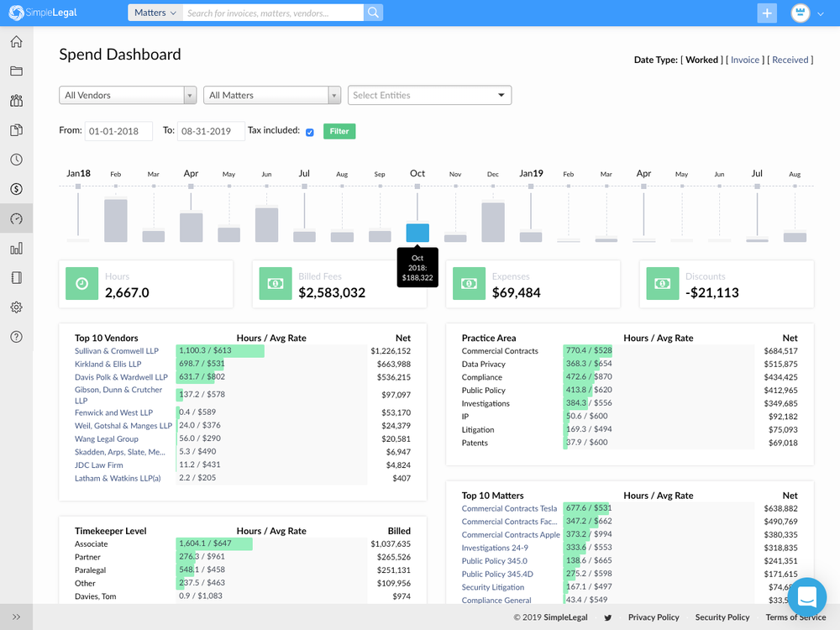Uncheck the Tax included checkbox
The width and height of the screenshot is (840, 630).
310,131
